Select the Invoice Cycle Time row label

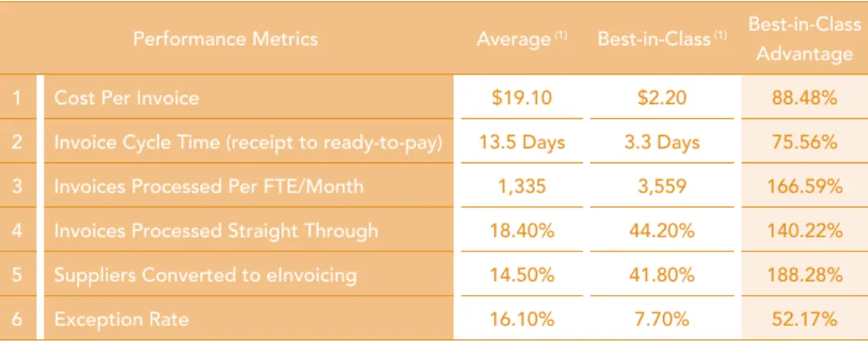(248, 143)
